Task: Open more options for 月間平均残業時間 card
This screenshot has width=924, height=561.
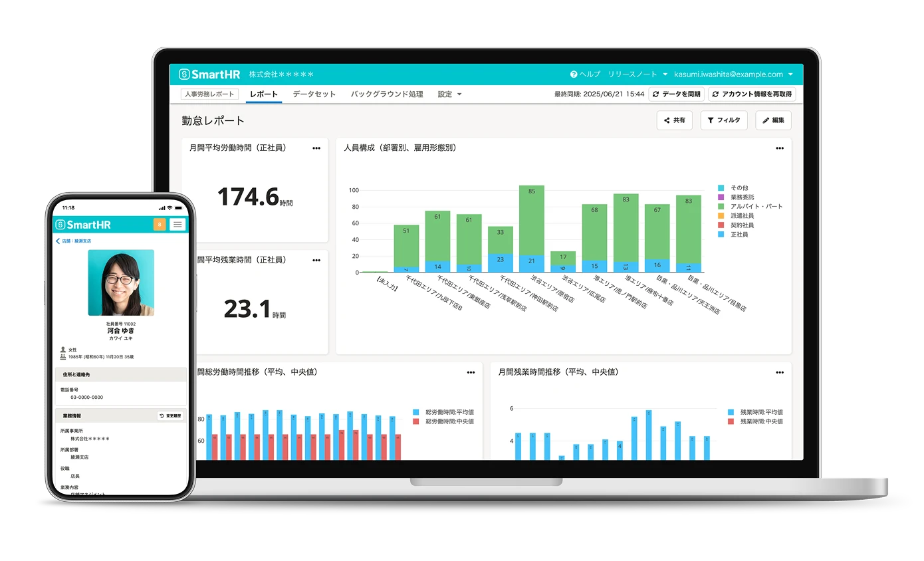Action: 316,260
